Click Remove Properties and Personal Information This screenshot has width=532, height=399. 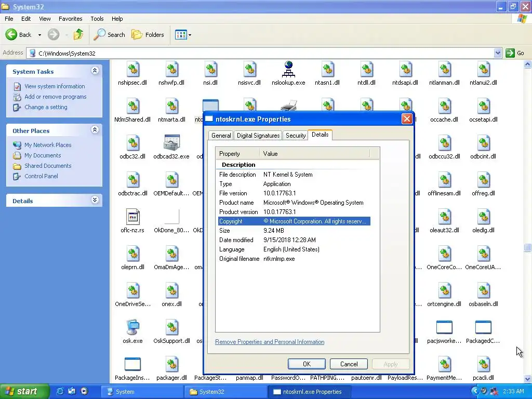270,342
